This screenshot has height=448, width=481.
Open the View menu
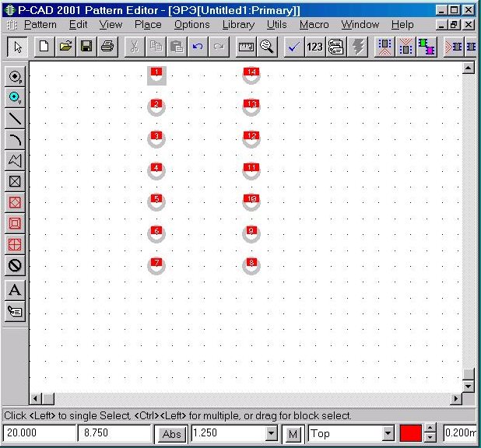coord(111,25)
